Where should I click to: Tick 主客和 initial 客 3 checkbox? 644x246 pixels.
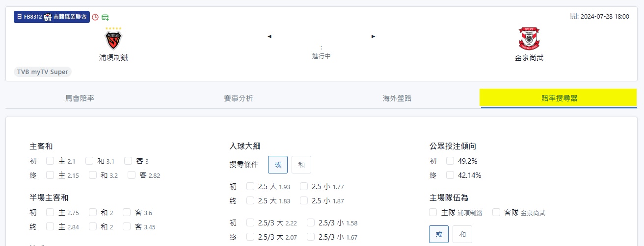point(128,161)
